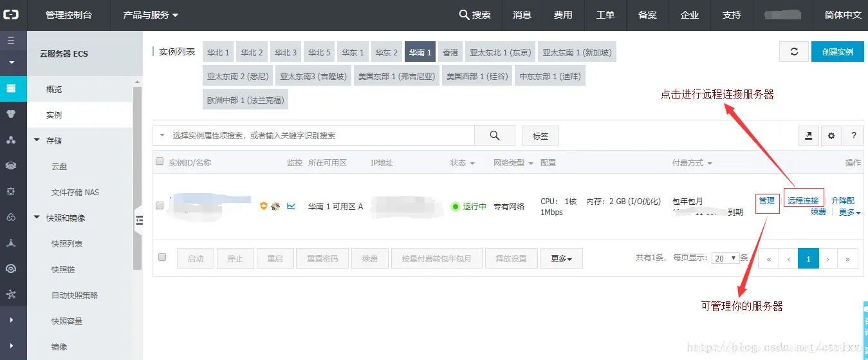The image size is (868, 360).
Task: Click the security shield icon in instance row
Action: pyautogui.click(x=263, y=206)
